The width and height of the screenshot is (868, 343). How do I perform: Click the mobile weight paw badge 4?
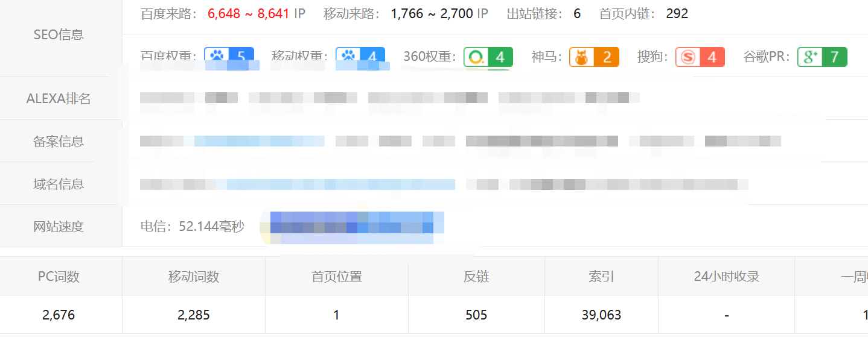pos(360,57)
